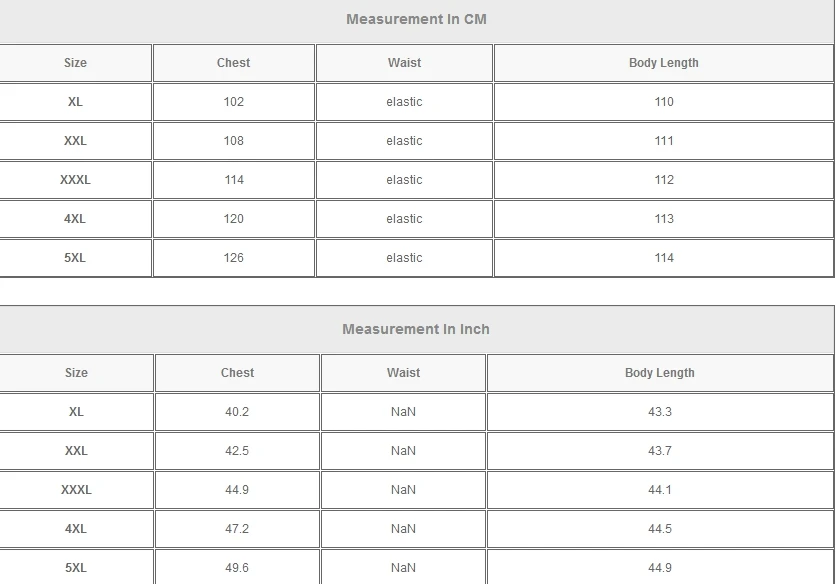The width and height of the screenshot is (836, 584).
Task: Select the Body Length header in the CM table
Action: (x=663, y=63)
